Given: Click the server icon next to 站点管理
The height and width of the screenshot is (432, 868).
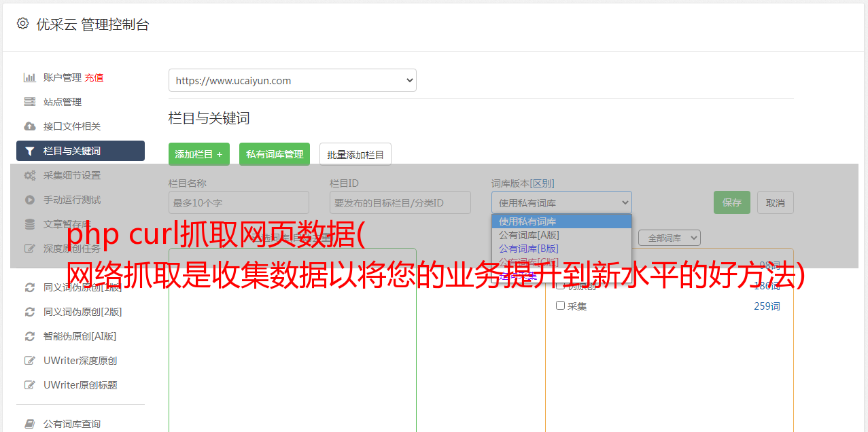Looking at the screenshot, I should (x=29, y=102).
